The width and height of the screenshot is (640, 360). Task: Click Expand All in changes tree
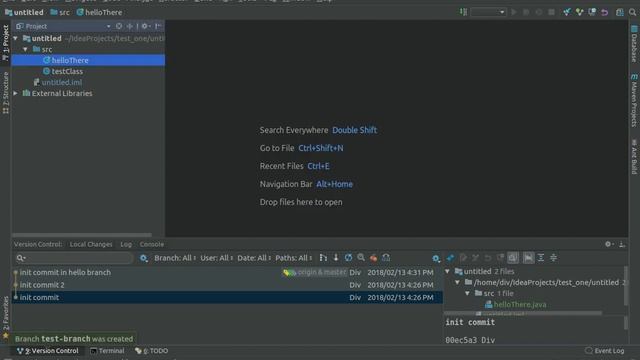point(541,258)
